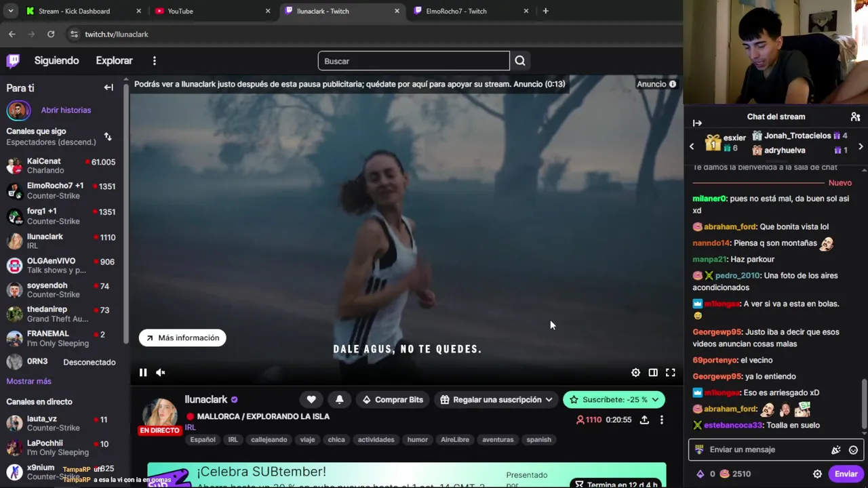Open the three-dot navigation menu
This screenshot has width=868, height=488.
tap(155, 61)
